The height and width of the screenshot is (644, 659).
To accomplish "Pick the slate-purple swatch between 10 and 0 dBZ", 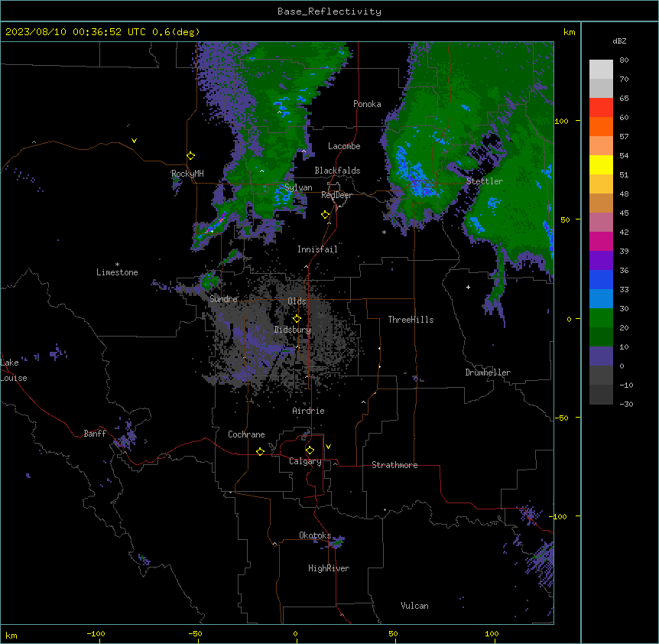I will [601, 356].
